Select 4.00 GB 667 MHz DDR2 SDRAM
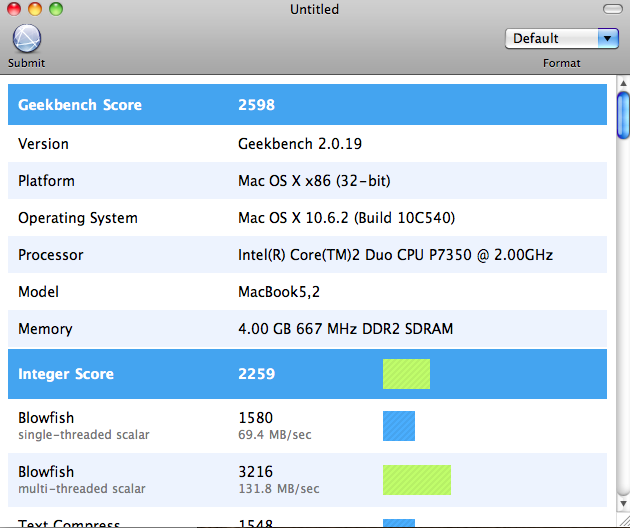The image size is (630, 528). [346, 329]
